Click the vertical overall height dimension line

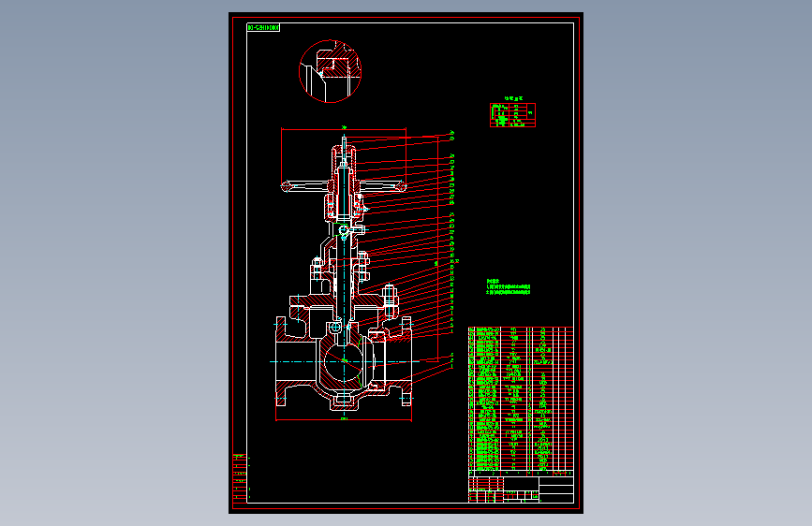[438, 247]
